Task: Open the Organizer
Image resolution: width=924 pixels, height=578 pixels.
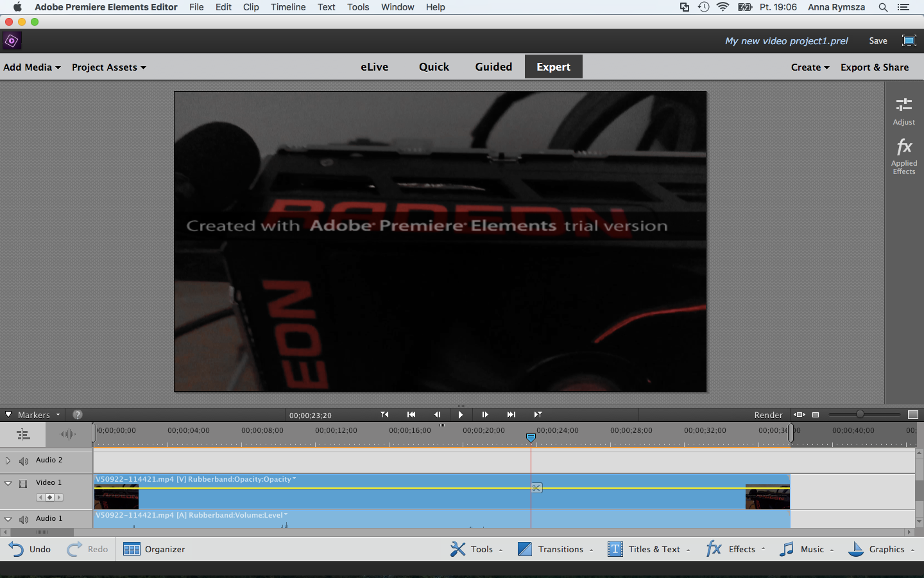Action: point(154,549)
